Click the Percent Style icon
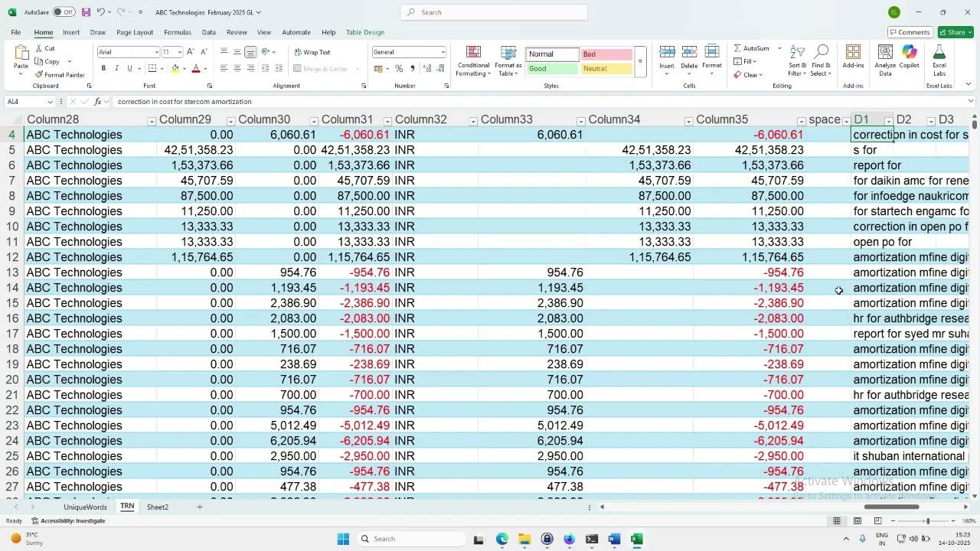The image size is (980, 551). click(399, 68)
